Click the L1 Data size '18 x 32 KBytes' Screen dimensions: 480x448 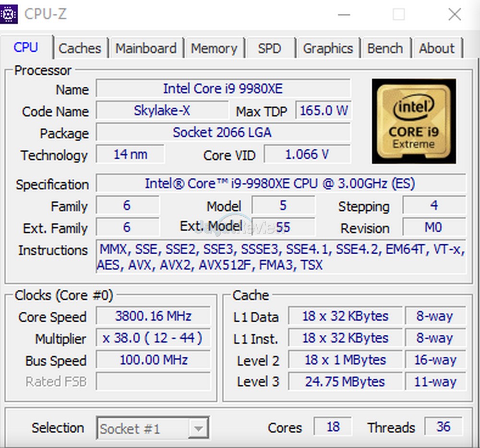(x=345, y=316)
